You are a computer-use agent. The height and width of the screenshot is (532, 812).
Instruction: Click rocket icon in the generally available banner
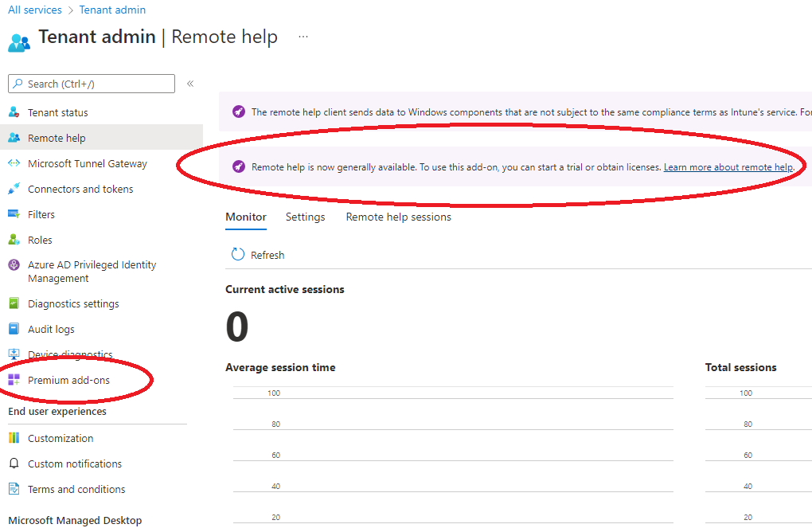pos(239,166)
